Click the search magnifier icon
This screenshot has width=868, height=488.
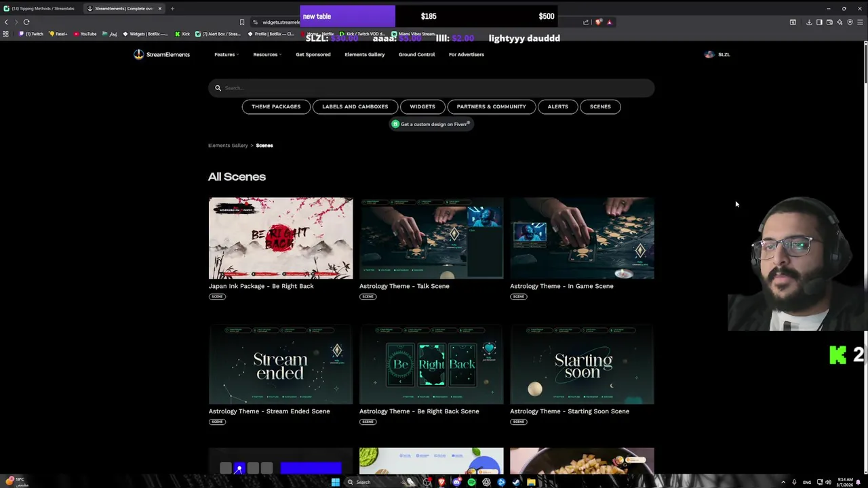click(218, 88)
